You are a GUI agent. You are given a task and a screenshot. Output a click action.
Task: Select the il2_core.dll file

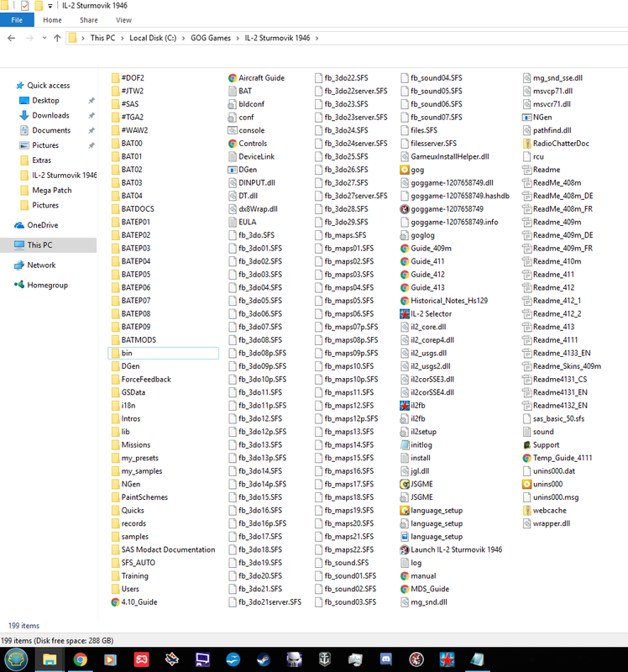[x=423, y=327]
